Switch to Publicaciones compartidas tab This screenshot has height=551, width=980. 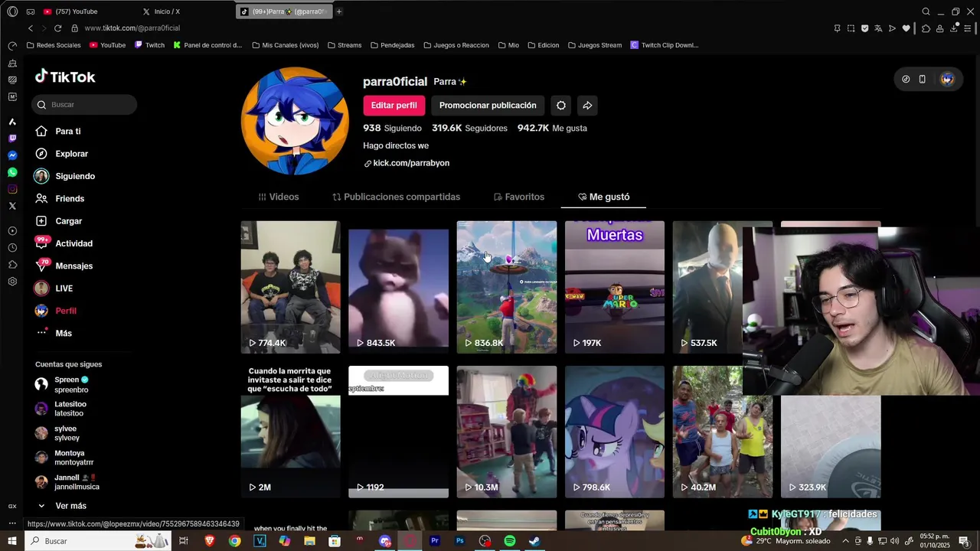(397, 197)
